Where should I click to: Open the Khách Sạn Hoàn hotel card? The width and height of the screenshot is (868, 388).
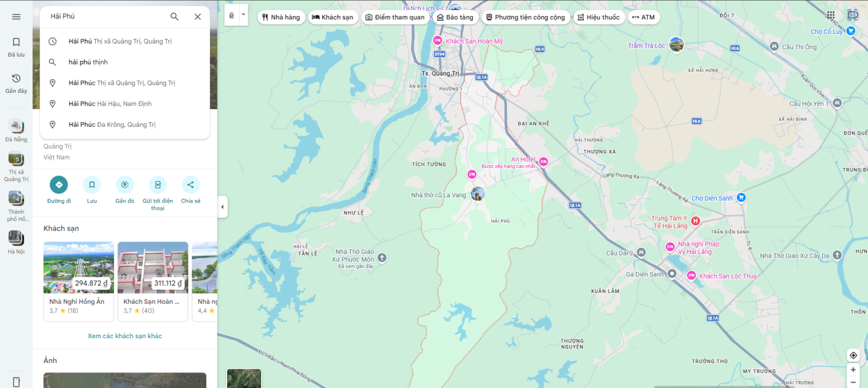point(153,282)
